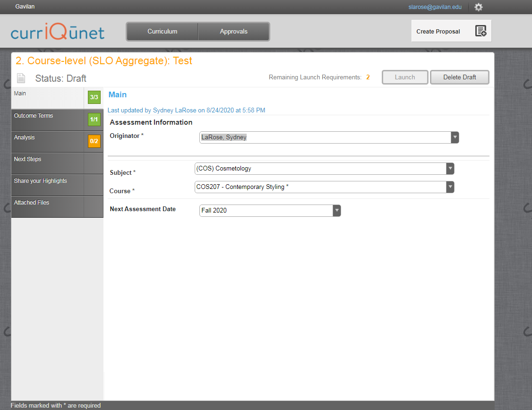
Task: Select the Outcome Terms section tab
Action: [x=47, y=120]
